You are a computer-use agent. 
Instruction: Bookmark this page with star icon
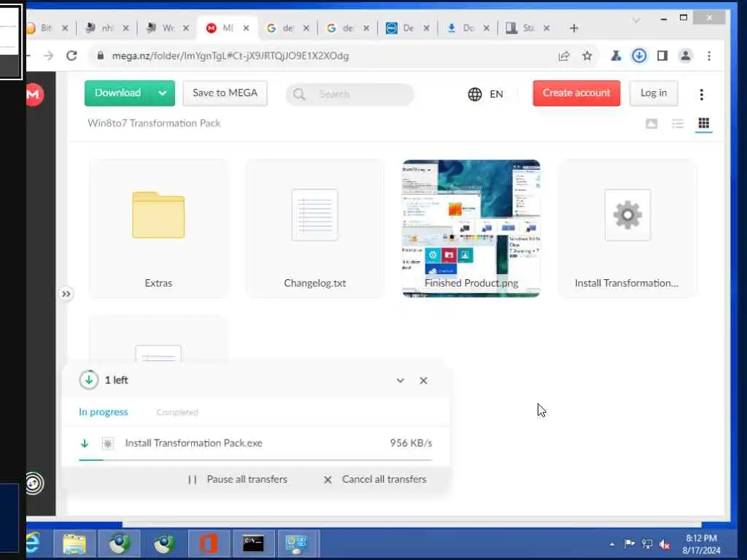(587, 56)
